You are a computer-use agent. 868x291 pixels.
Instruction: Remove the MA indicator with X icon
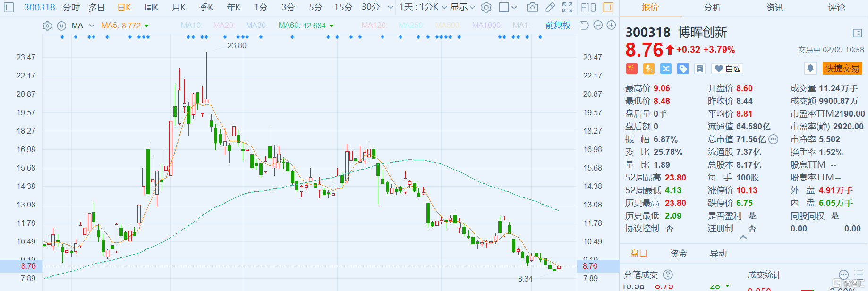pyautogui.click(x=61, y=26)
